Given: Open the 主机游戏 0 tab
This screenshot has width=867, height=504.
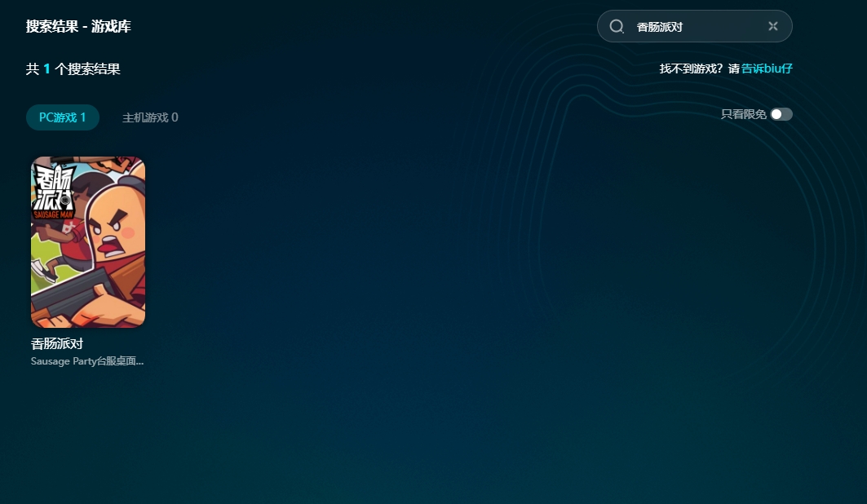Looking at the screenshot, I should point(150,117).
